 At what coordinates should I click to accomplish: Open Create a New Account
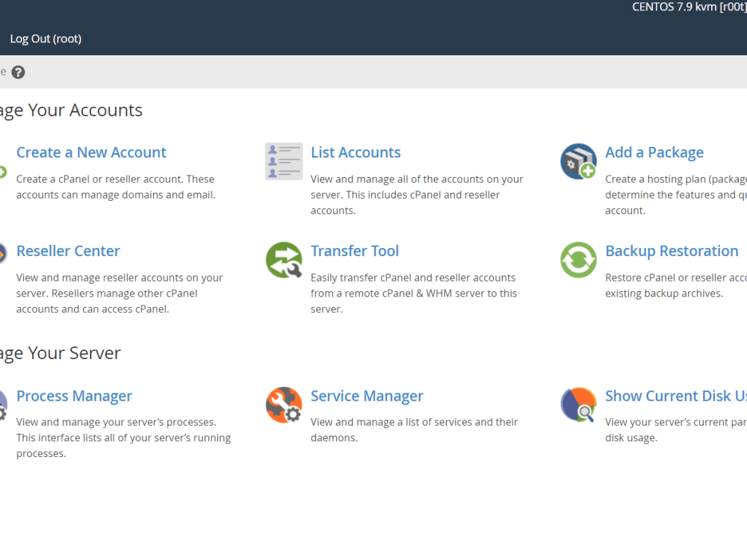pyautogui.click(x=91, y=152)
